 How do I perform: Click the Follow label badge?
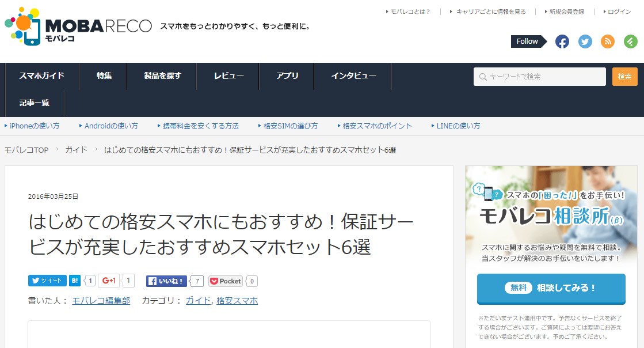pos(528,41)
